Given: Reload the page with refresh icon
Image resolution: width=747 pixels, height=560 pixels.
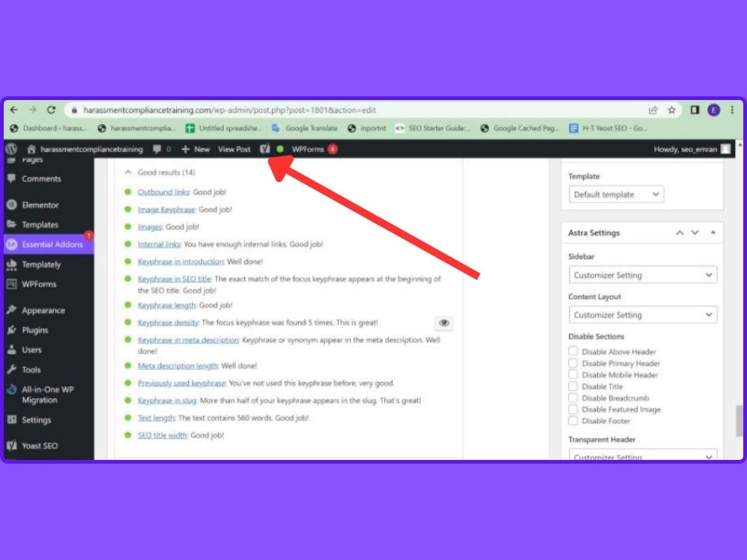Looking at the screenshot, I should 51,110.
